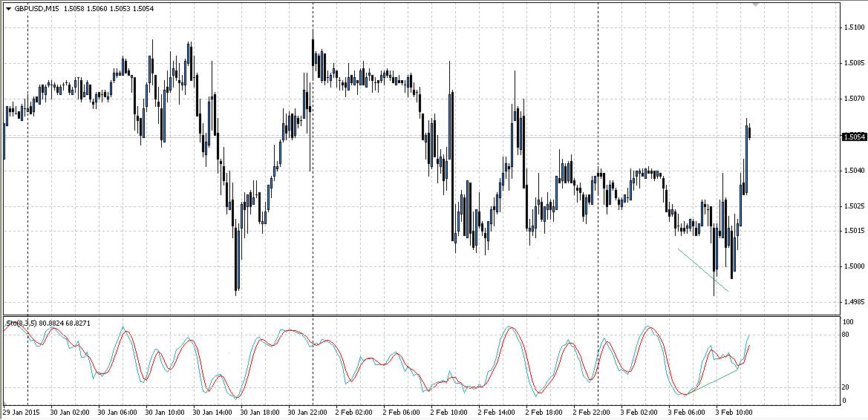Click the 30 Jan 02:00 time label
This screenshot has width=868, height=420.
tap(70, 413)
